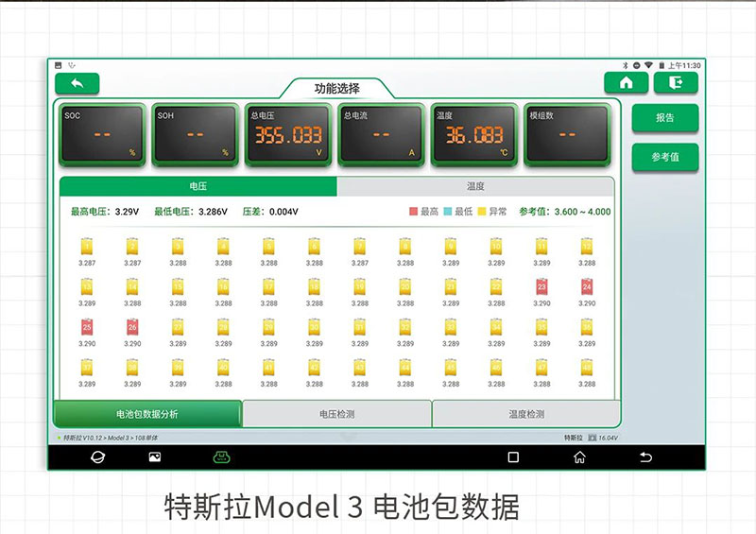756x534 pixels.
Task: Open the 报告 report button
Action: pyautogui.click(x=665, y=118)
